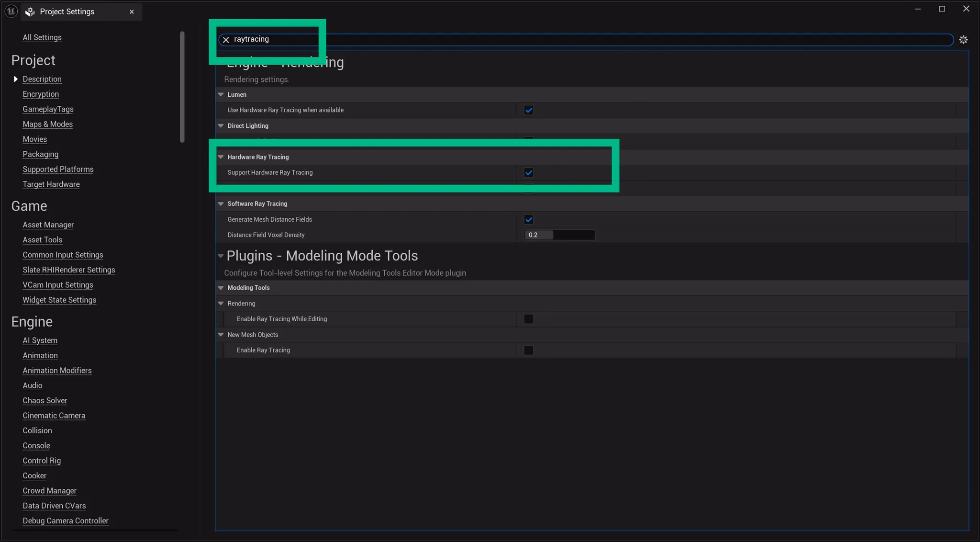Enable Ray Tracing for New Mesh Objects
This screenshot has width=980, height=542.
pos(528,350)
